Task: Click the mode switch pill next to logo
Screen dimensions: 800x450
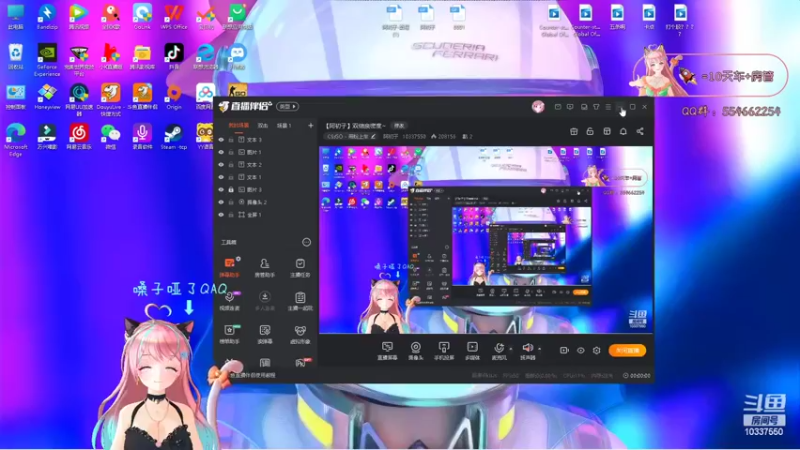Action: coord(288,107)
